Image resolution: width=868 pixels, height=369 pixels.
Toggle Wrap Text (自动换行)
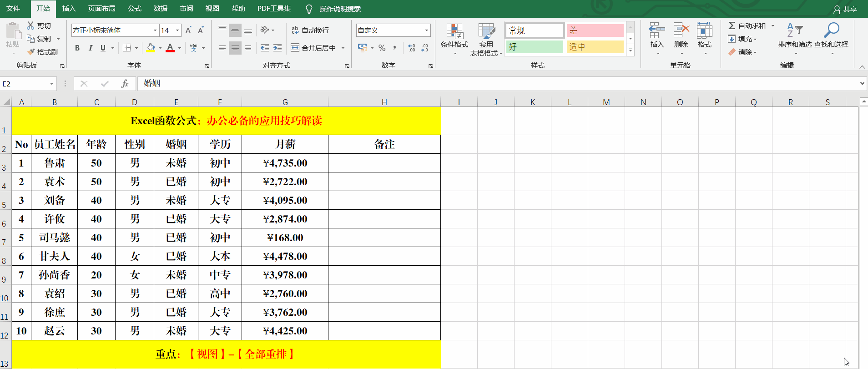click(x=310, y=30)
